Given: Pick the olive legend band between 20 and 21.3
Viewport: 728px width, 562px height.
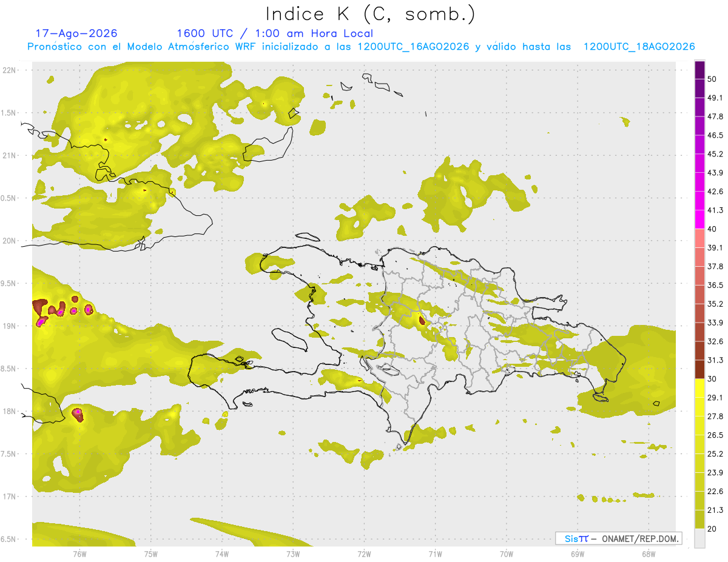Looking at the screenshot, I should coord(700,519).
